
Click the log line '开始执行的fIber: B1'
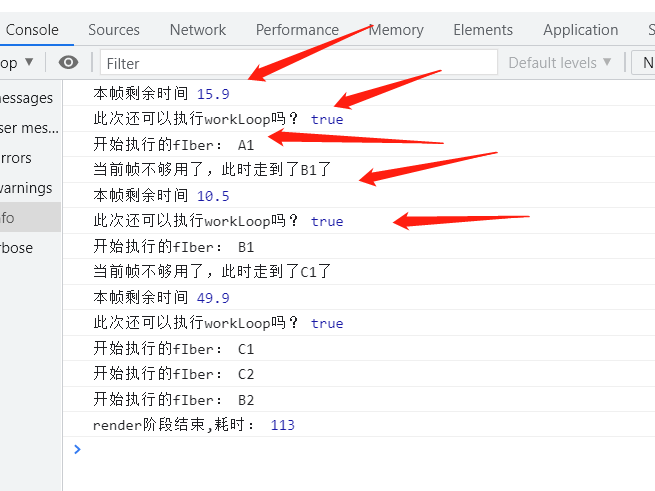(173, 247)
